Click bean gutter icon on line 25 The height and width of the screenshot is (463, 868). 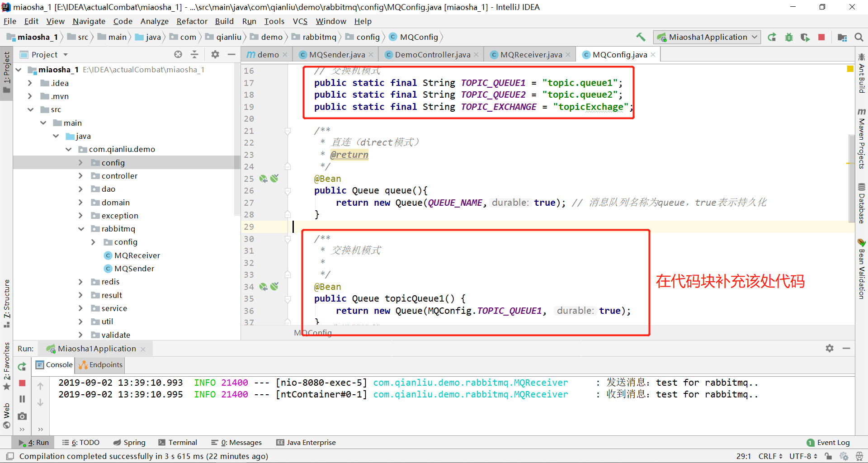[x=263, y=179]
